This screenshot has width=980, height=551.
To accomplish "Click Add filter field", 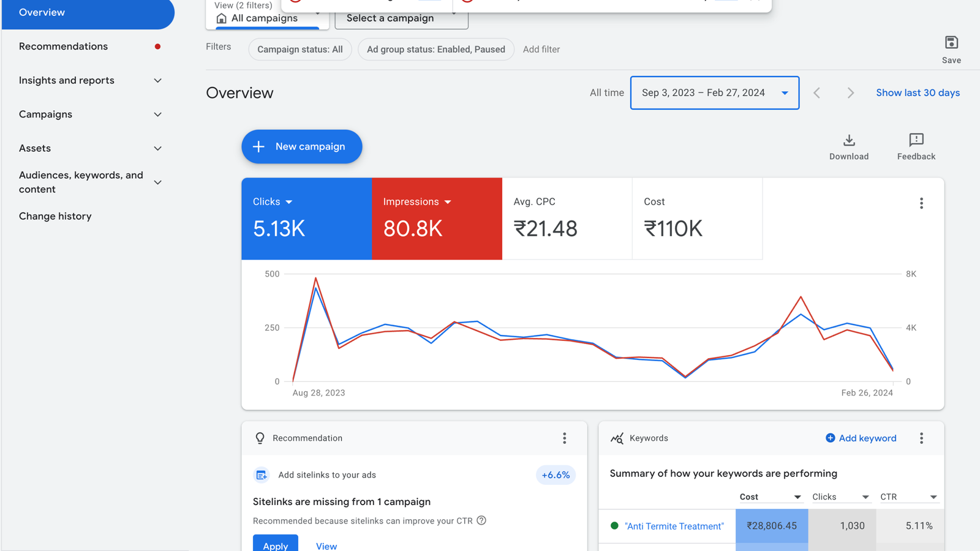I will tap(541, 50).
